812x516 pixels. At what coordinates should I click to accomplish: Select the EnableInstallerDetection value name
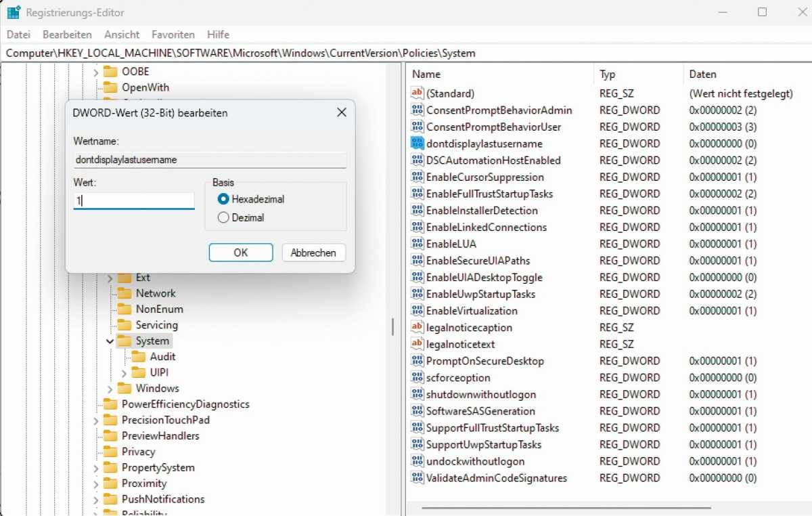[x=482, y=211]
